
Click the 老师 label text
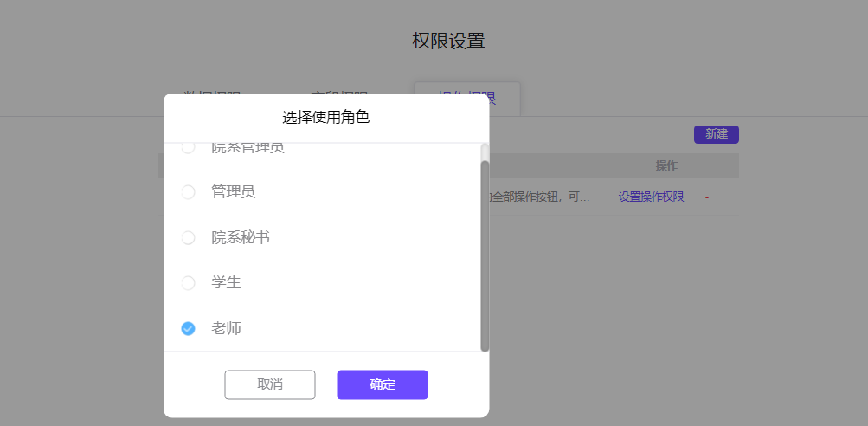click(226, 329)
